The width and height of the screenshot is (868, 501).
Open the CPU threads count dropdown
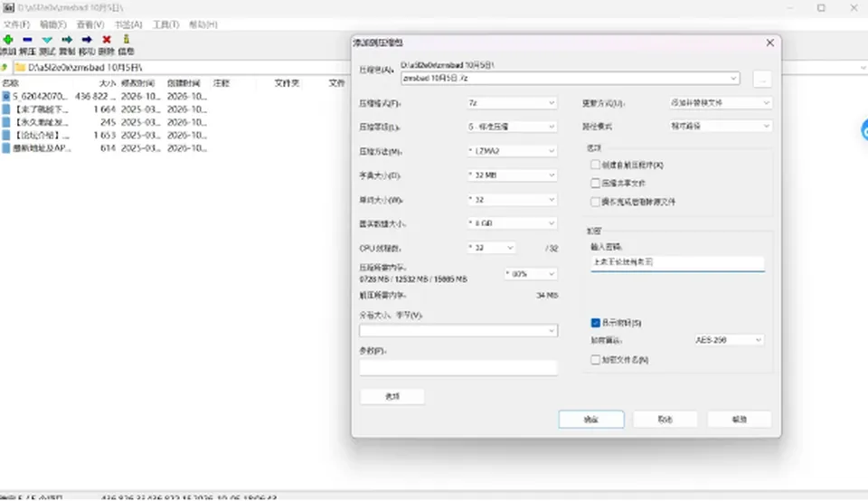point(492,248)
